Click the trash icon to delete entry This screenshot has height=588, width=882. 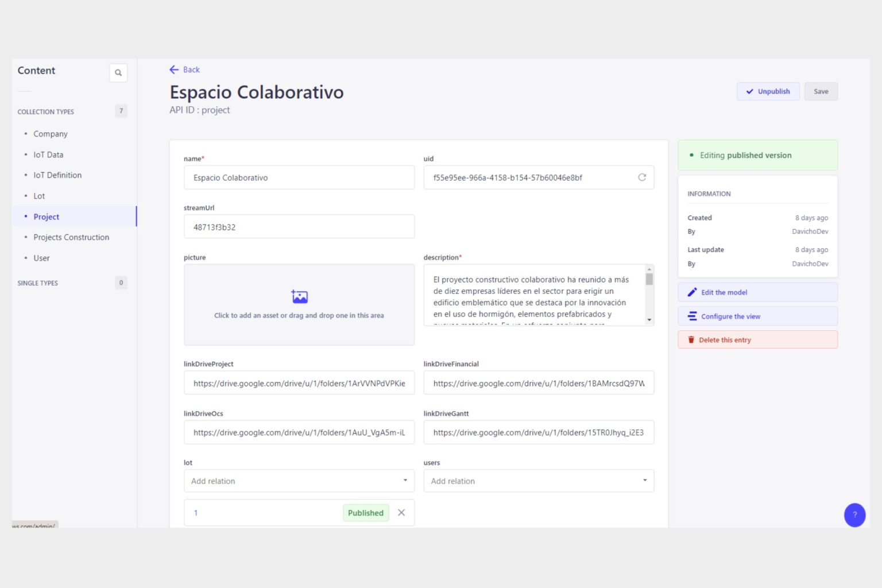click(x=691, y=340)
